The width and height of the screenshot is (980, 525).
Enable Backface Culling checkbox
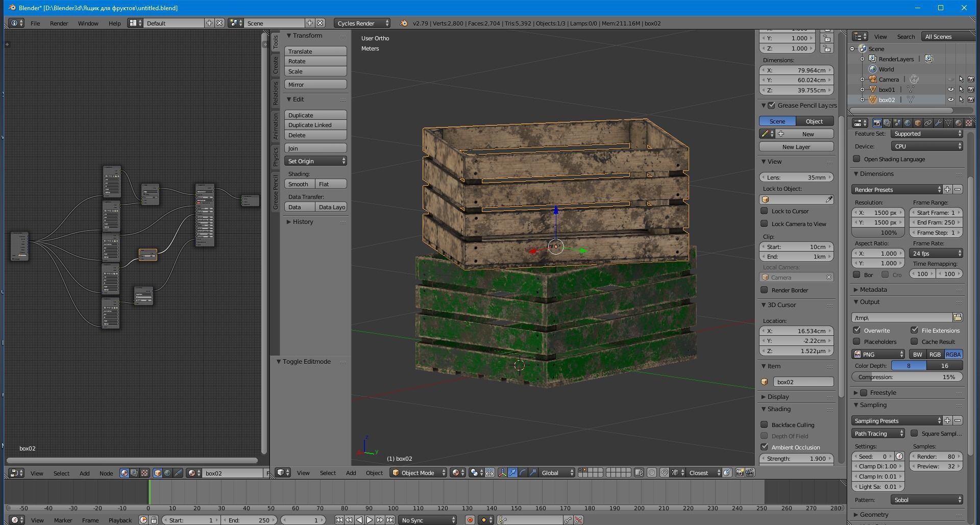[x=764, y=424]
